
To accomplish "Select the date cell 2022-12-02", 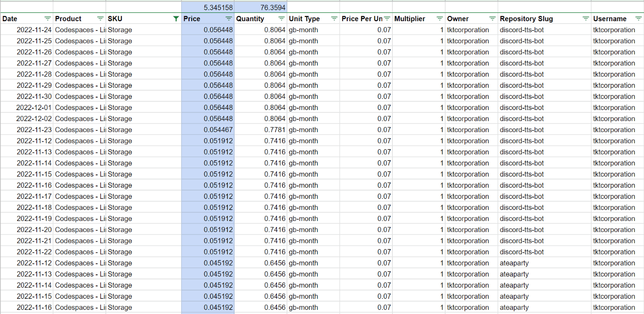I will (x=27, y=119).
